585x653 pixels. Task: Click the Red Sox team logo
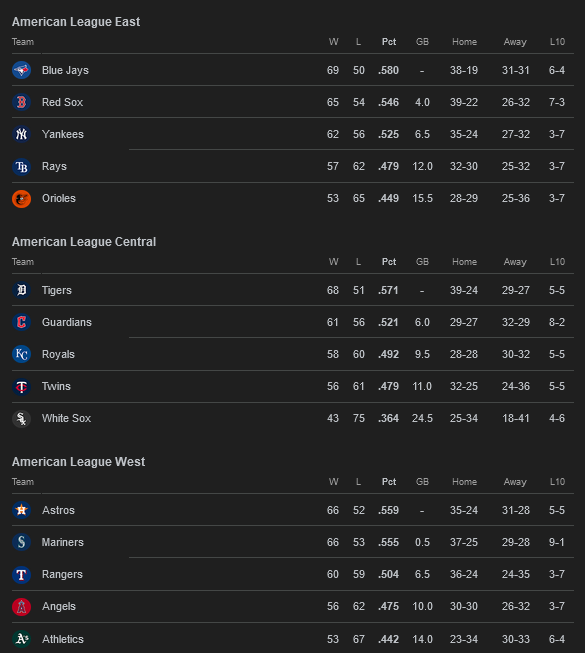point(22,102)
